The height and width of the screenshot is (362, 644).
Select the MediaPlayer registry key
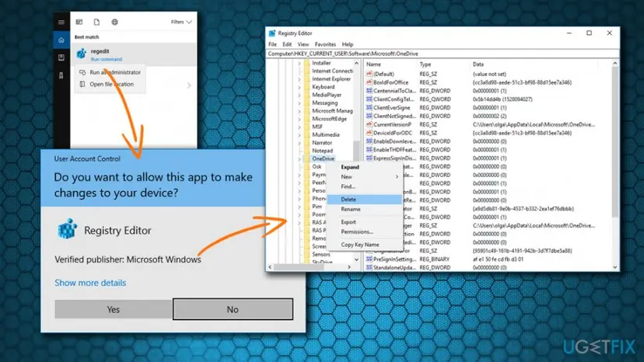point(327,95)
